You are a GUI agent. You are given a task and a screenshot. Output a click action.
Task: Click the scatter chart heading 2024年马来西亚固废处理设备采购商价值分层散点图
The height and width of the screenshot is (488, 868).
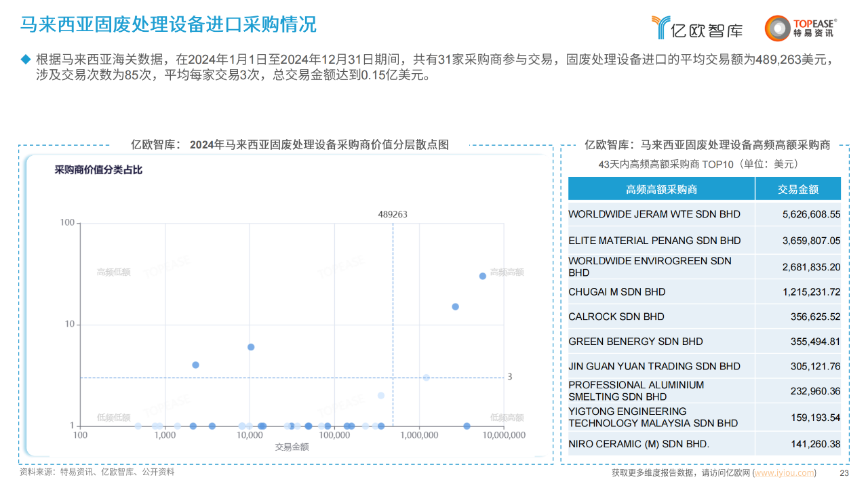pyautogui.click(x=319, y=144)
